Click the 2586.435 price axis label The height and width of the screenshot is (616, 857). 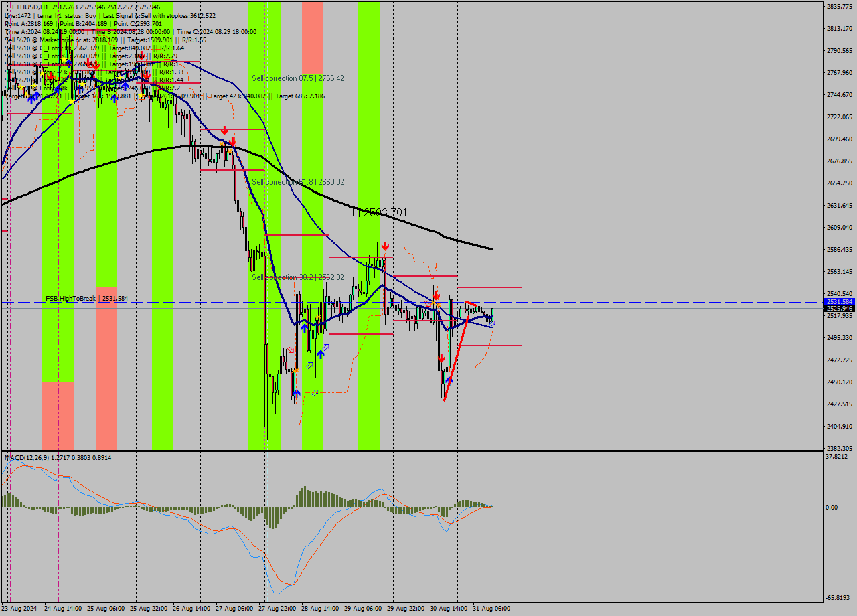click(x=840, y=249)
